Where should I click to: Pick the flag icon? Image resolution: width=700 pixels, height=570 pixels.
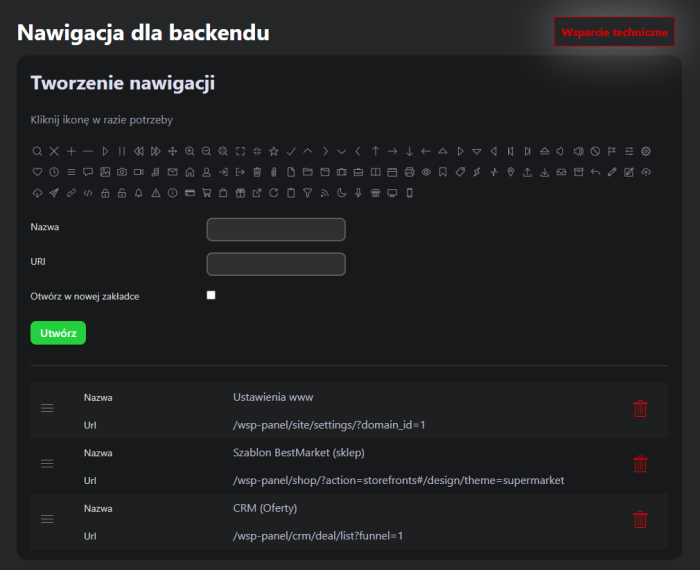[x=612, y=151]
